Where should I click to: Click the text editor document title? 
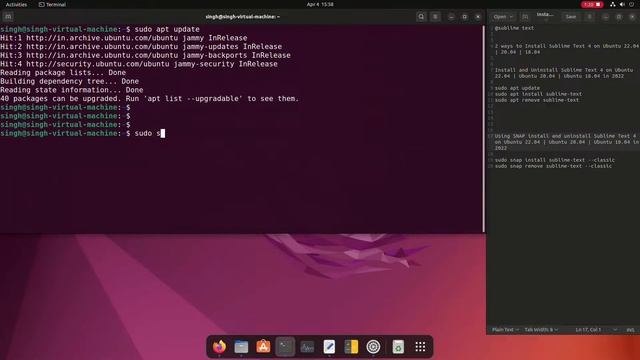pos(545,15)
